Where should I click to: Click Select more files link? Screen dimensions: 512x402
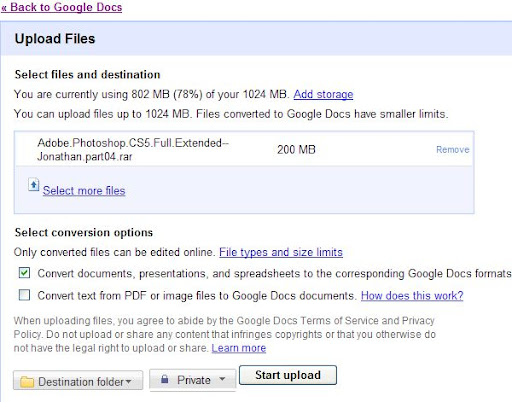point(84,191)
